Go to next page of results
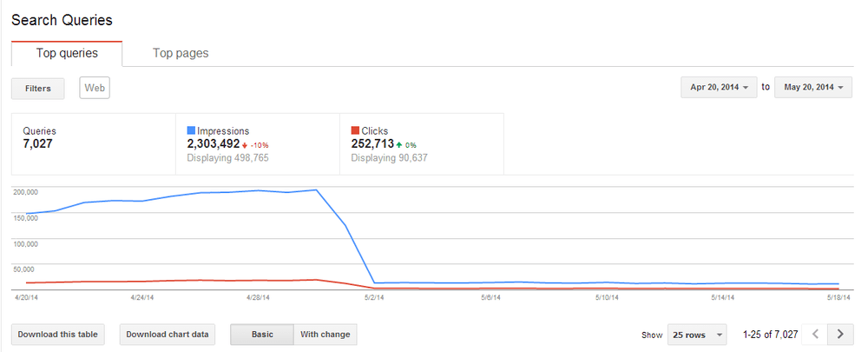 [840, 335]
